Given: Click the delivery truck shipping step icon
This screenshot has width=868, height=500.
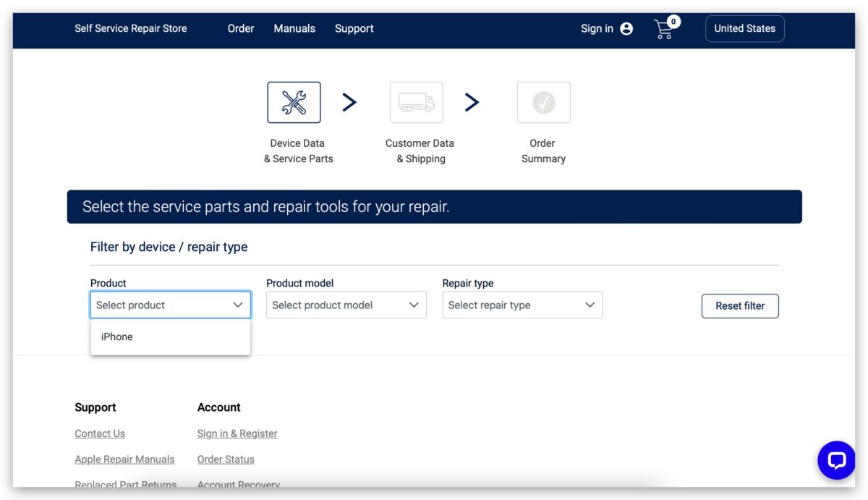Looking at the screenshot, I should 417,102.
